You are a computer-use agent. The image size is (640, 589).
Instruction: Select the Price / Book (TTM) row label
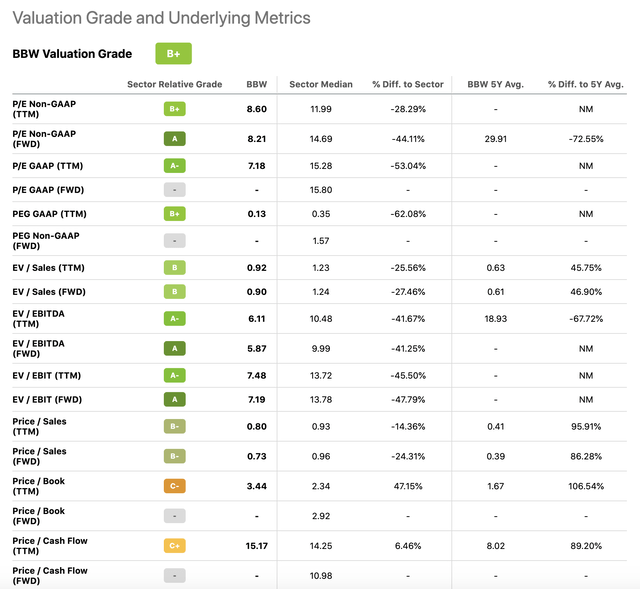click(x=39, y=486)
